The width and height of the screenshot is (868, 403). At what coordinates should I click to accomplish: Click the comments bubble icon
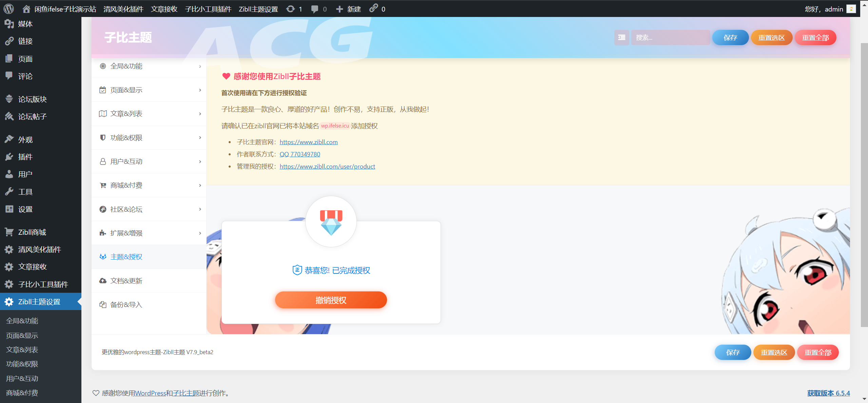click(315, 9)
